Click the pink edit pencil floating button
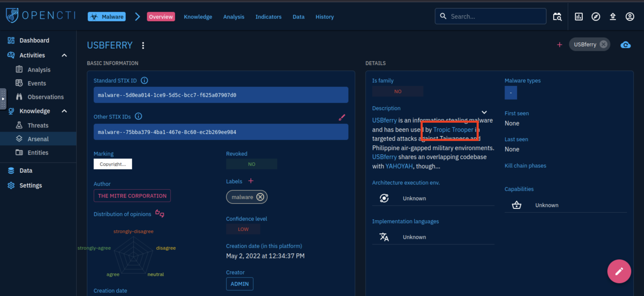The width and height of the screenshot is (644, 296). click(619, 271)
